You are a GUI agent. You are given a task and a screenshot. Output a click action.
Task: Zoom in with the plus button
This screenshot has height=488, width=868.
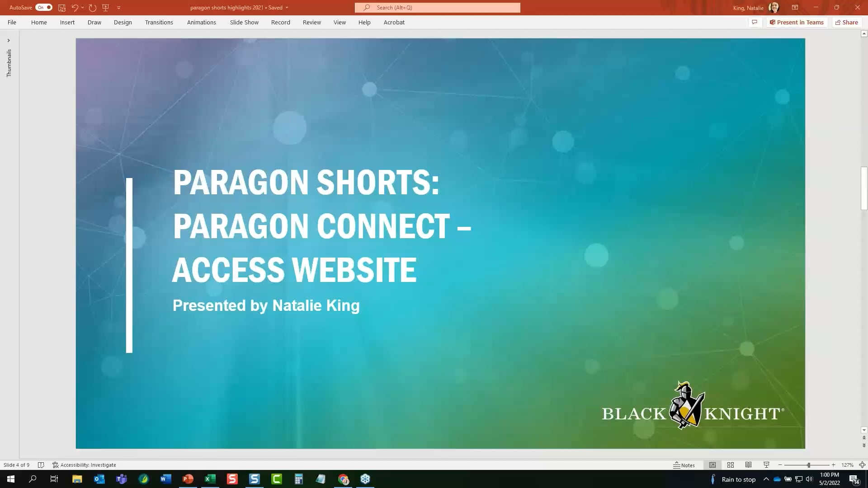(834, 465)
